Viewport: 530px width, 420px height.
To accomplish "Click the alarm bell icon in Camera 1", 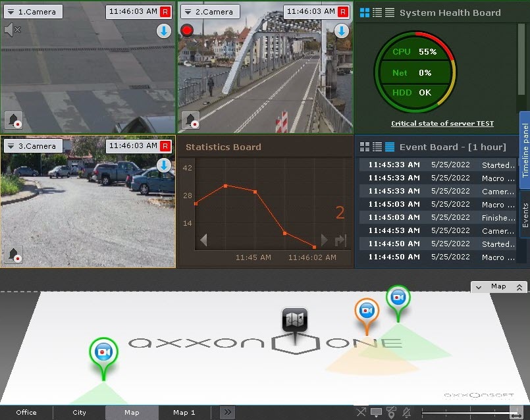I will (13, 120).
